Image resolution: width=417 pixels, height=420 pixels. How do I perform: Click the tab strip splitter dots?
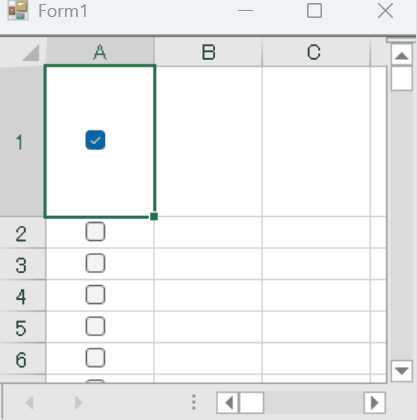point(194,402)
